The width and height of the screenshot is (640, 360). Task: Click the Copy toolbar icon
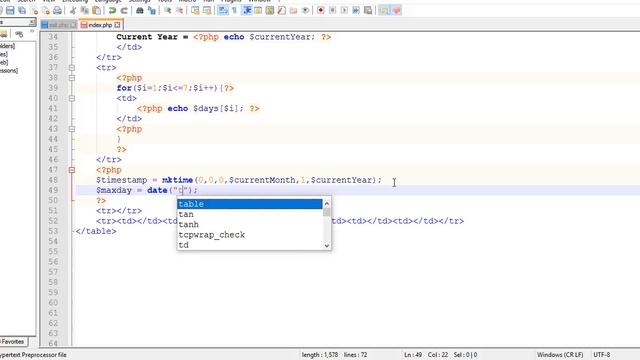click(85, 10)
